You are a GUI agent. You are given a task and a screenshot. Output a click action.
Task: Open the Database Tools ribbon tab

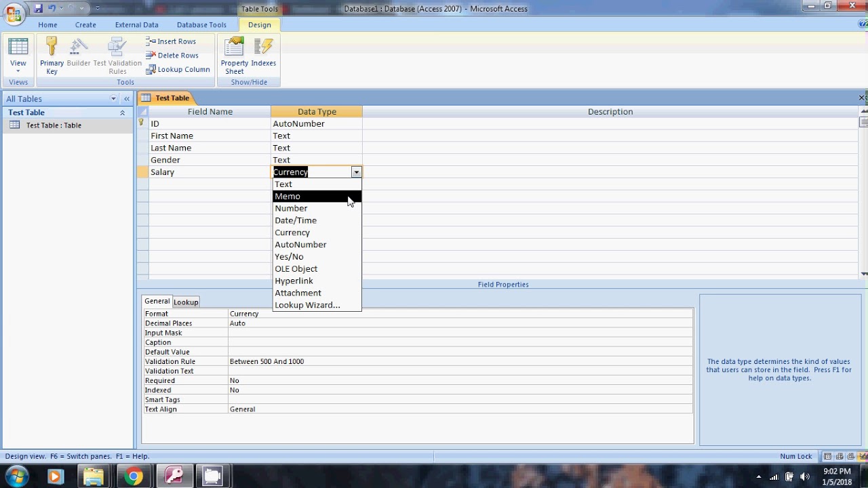[x=201, y=25]
